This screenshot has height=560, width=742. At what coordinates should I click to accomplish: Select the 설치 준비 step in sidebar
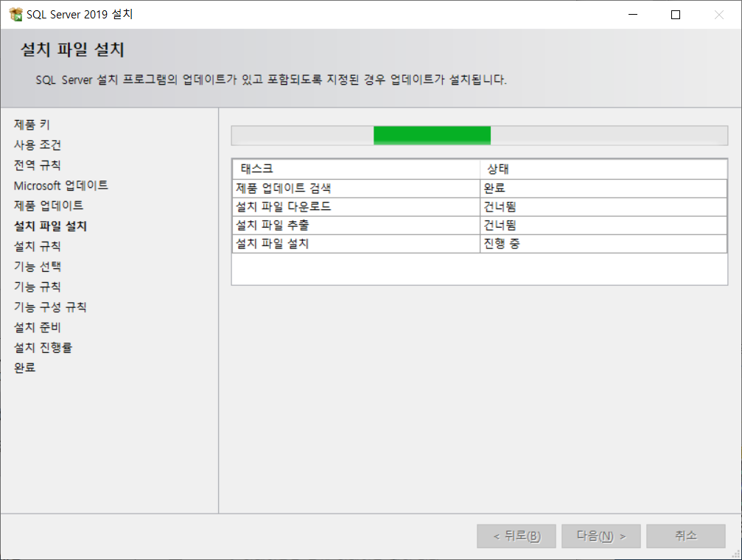pos(38,327)
